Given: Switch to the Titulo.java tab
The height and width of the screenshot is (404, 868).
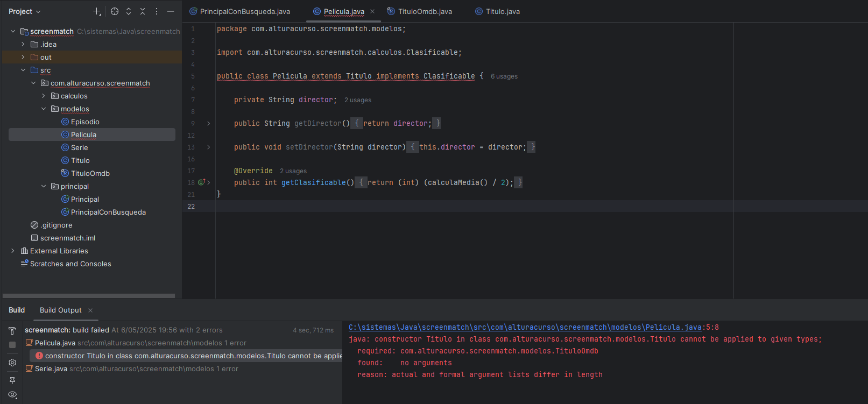Looking at the screenshot, I should click(x=497, y=11).
